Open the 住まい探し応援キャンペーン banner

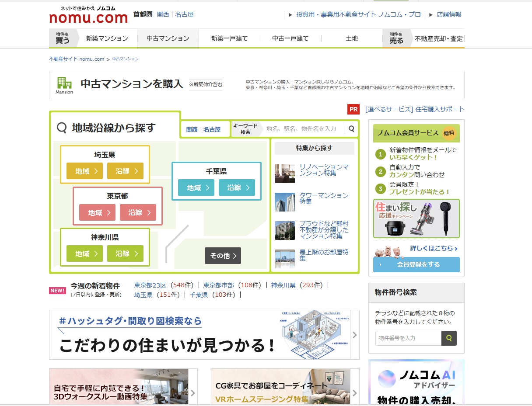point(416,219)
